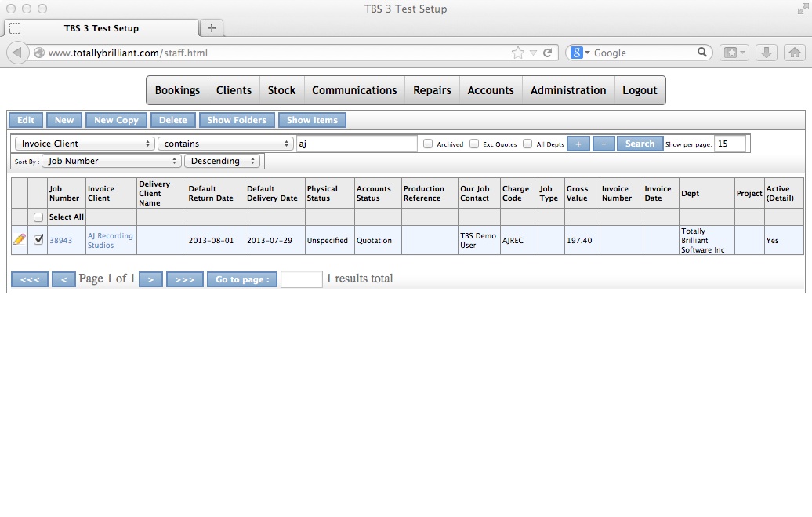This screenshot has height=517, width=812.
Task: Click the Go to page button
Action: click(x=242, y=279)
